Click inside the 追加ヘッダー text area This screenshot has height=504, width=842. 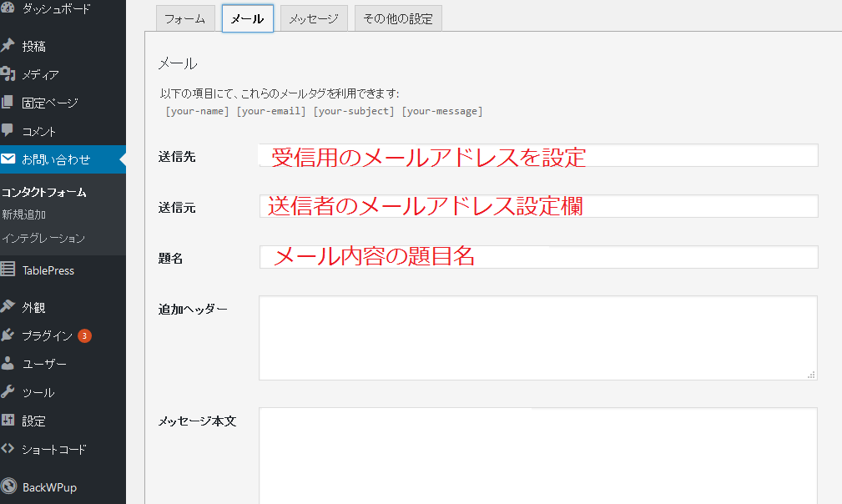[537, 338]
